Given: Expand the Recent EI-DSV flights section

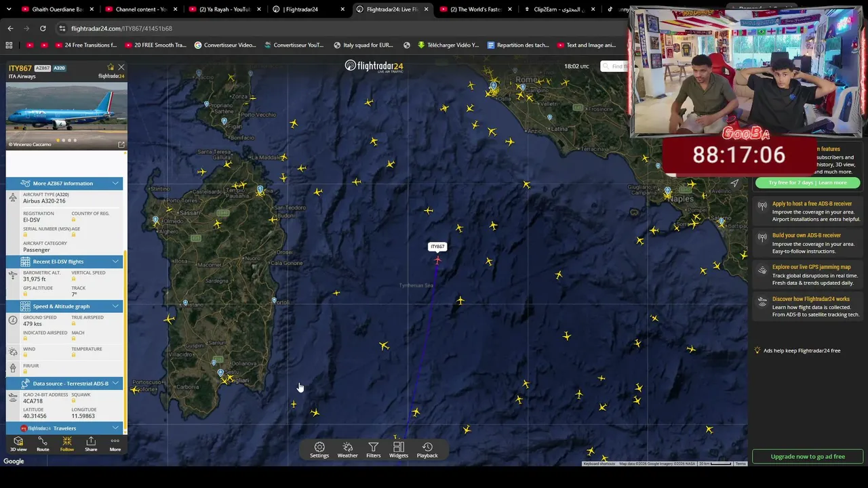Looking at the screenshot, I should pos(64,262).
